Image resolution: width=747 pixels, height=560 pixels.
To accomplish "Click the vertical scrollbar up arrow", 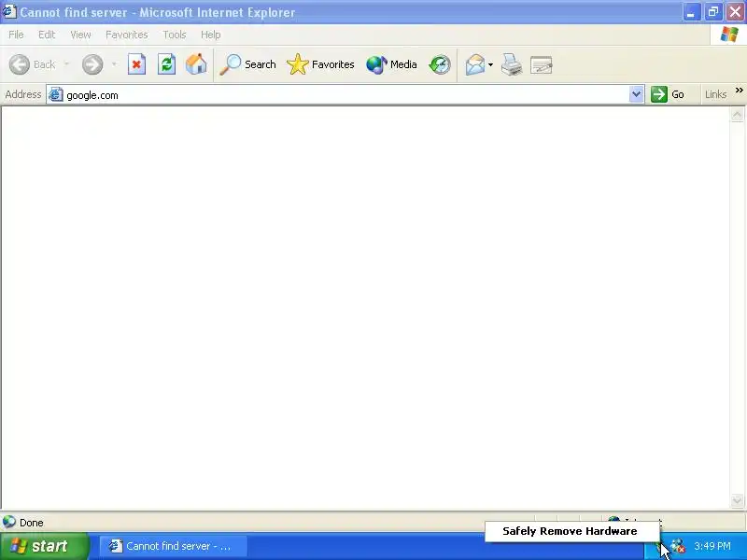I will (737, 114).
